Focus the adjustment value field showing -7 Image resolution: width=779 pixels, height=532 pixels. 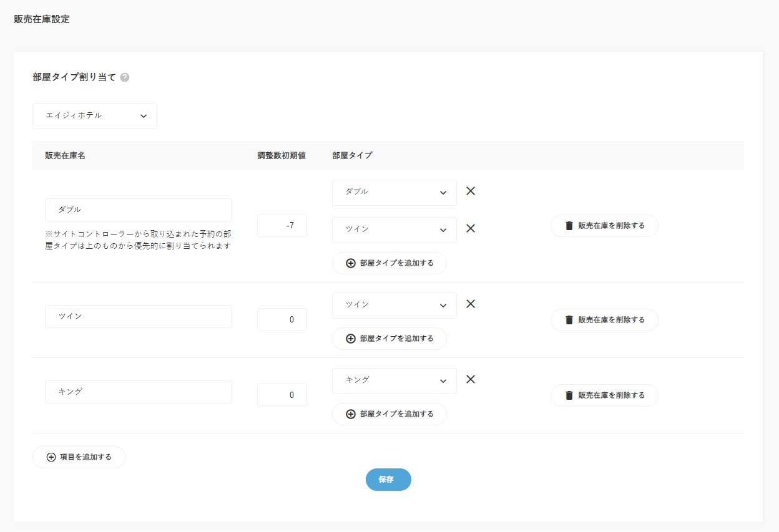click(282, 226)
